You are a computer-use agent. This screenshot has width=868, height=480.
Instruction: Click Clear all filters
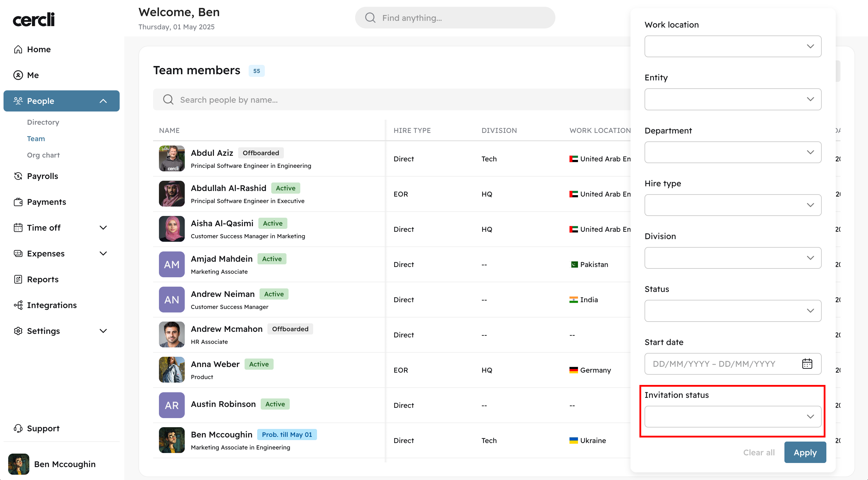pyautogui.click(x=759, y=452)
